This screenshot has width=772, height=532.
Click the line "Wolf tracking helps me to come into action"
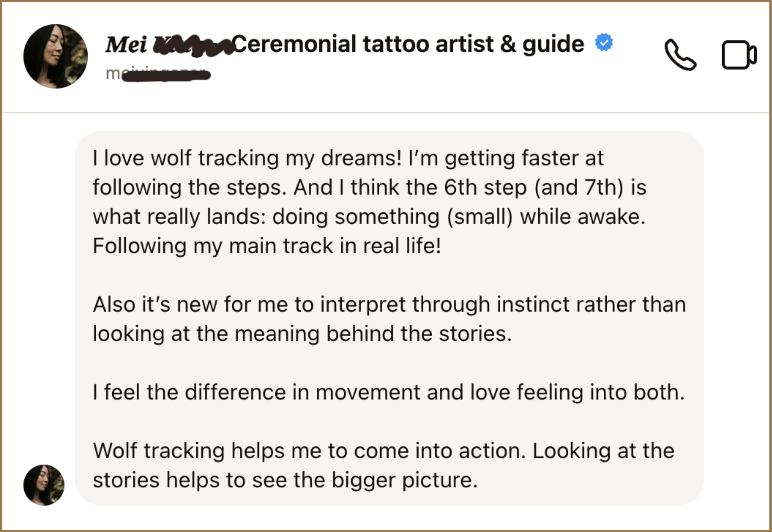[383, 451]
